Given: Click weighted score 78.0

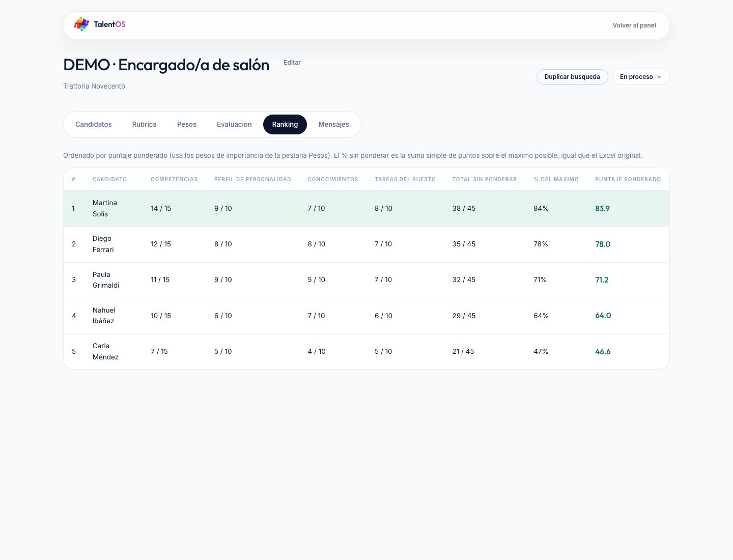Looking at the screenshot, I should pos(603,244).
